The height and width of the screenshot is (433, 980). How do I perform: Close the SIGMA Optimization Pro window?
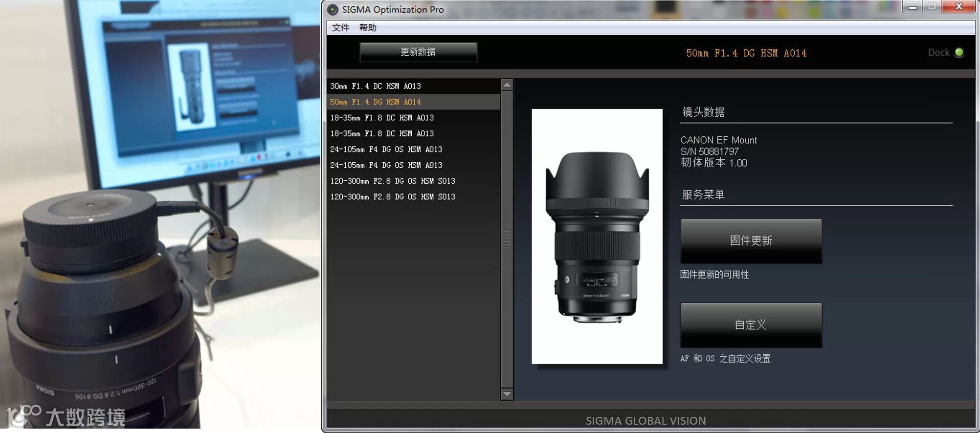point(959,7)
